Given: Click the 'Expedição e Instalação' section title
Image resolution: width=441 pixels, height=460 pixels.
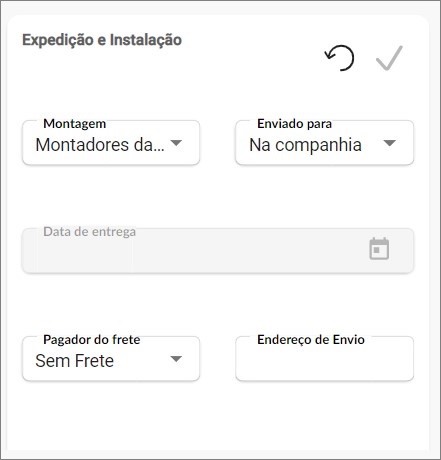Looking at the screenshot, I should pyautogui.click(x=102, y=40).
